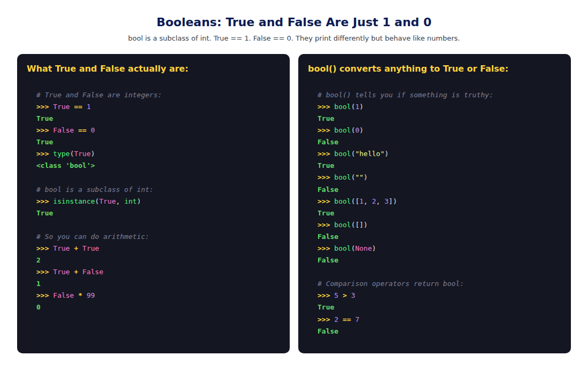
Task: Click the code line 'True == 1'
Action: tap(64, 107)
